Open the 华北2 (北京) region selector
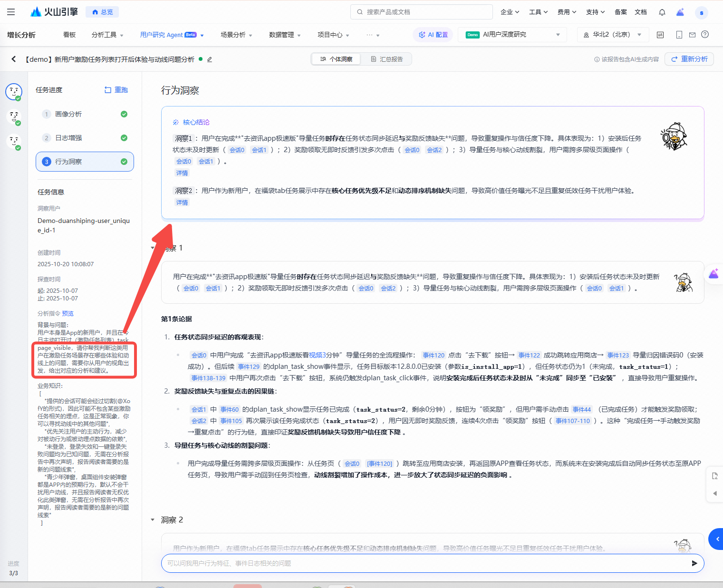This screenshot has width=723, height=588. 612,35
